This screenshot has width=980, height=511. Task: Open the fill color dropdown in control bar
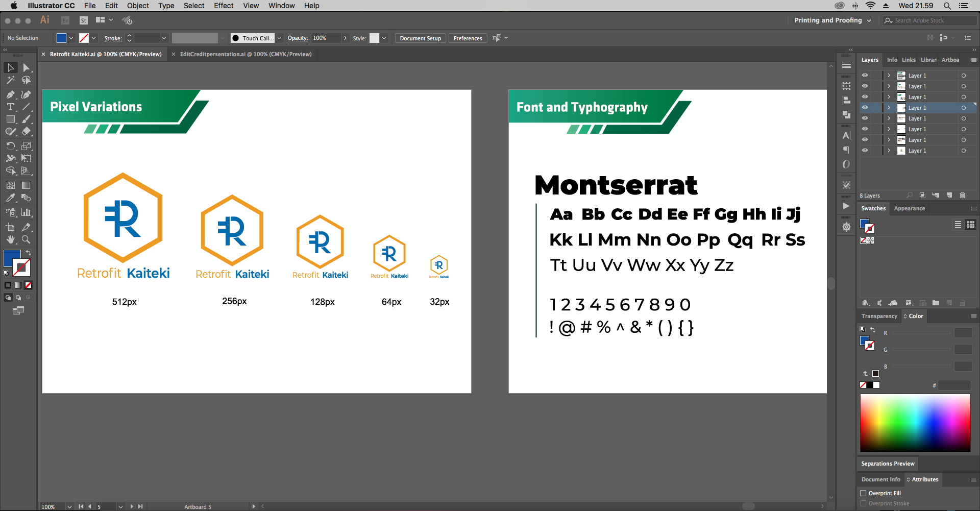pyautogui.click(x=71, y=38)
